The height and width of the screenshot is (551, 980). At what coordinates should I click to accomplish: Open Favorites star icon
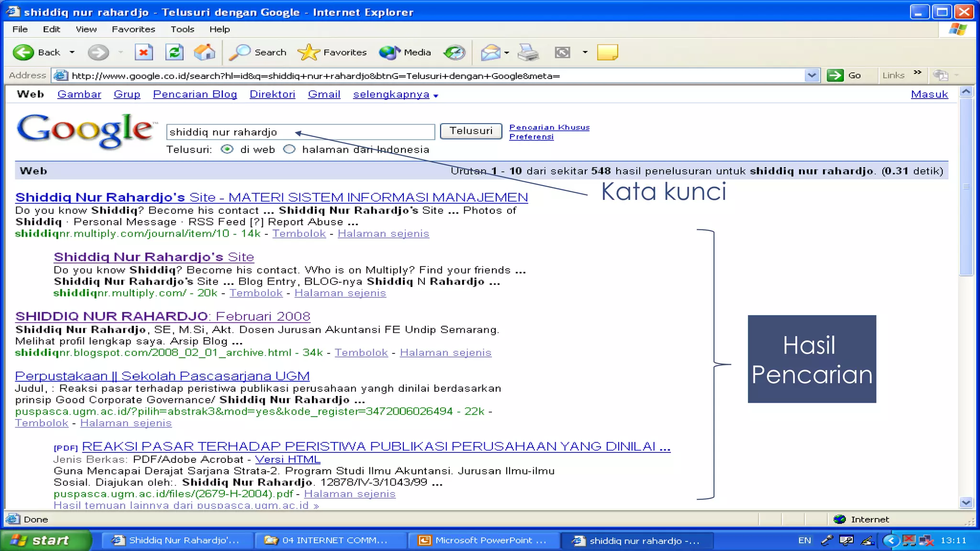[309, 52]
